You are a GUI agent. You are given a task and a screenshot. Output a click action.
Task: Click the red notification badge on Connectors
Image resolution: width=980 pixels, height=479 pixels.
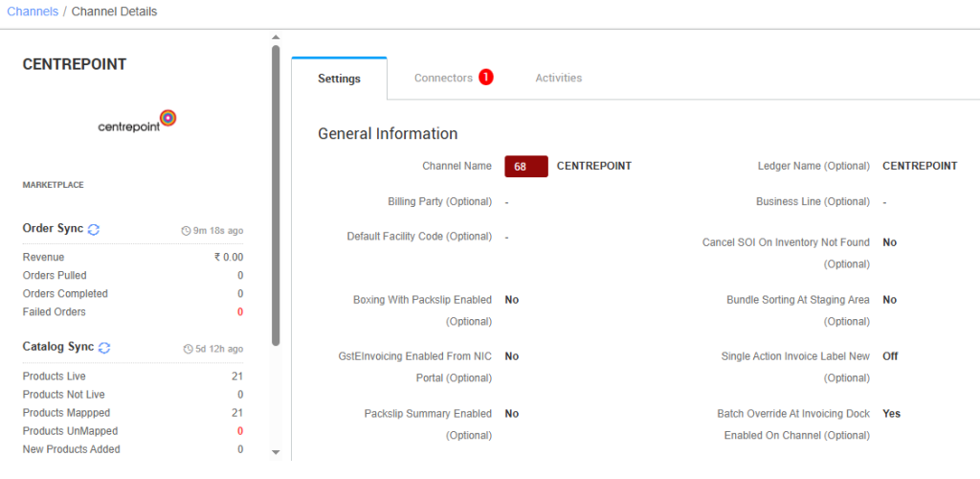click(x=486, y=78)
